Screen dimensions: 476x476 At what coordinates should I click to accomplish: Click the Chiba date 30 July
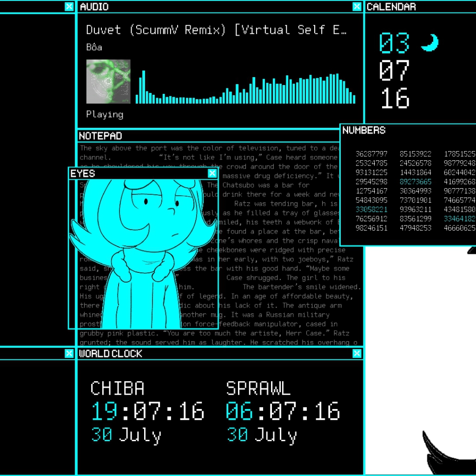126,435
